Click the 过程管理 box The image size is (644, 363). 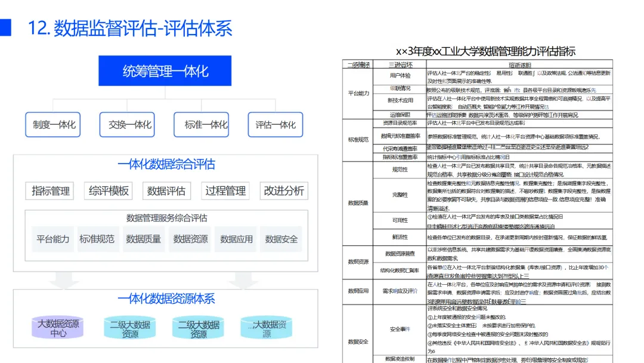225,190
